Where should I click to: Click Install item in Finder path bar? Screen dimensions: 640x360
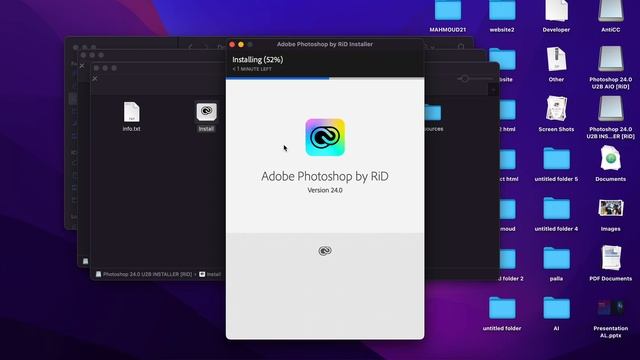click(x=210, y=274)
